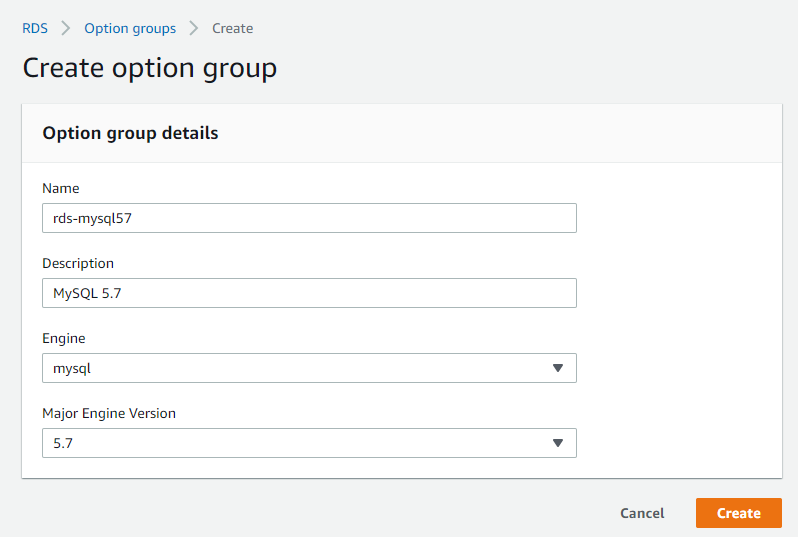This screenshot has height=537, width=798.
Task: Click the chevron separator after RDS
Action: [66, 28]
